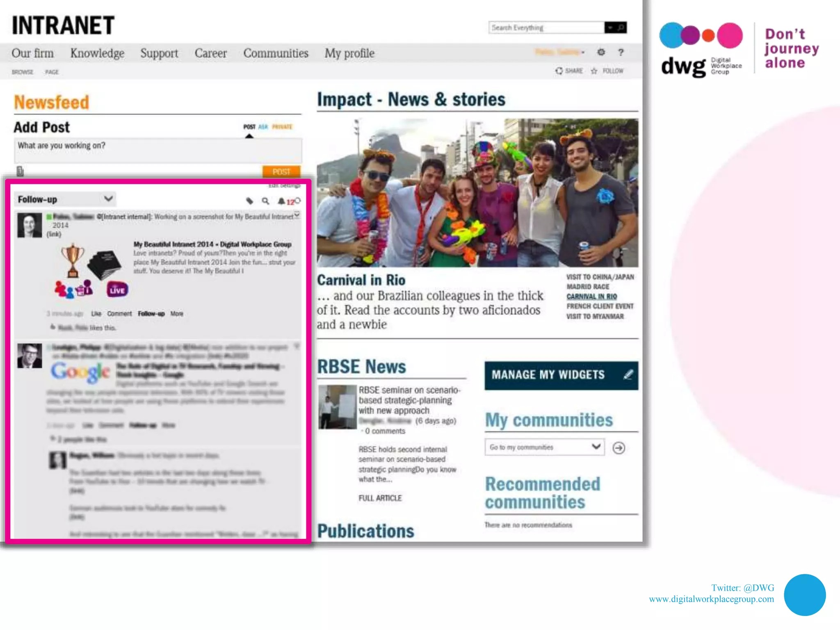Open VISIT TO CHINA/JAPAN story
Screen dimensions: 840x630
[600, 277]
